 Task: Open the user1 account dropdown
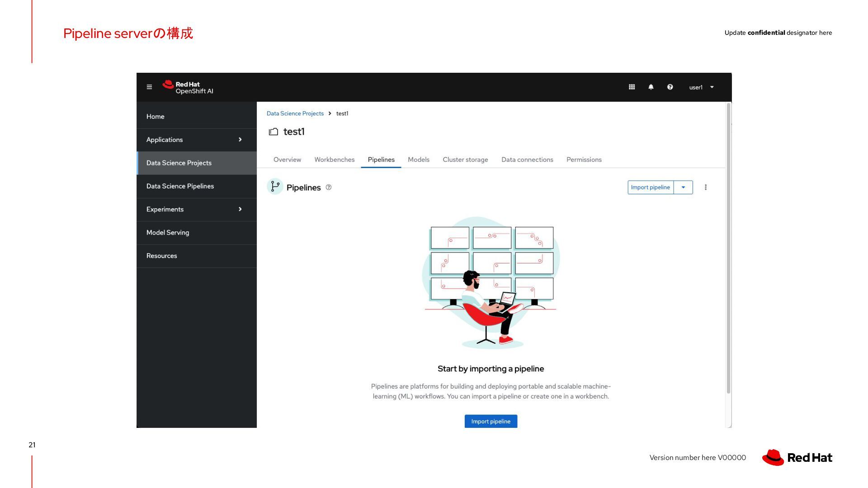pos(701,87)
